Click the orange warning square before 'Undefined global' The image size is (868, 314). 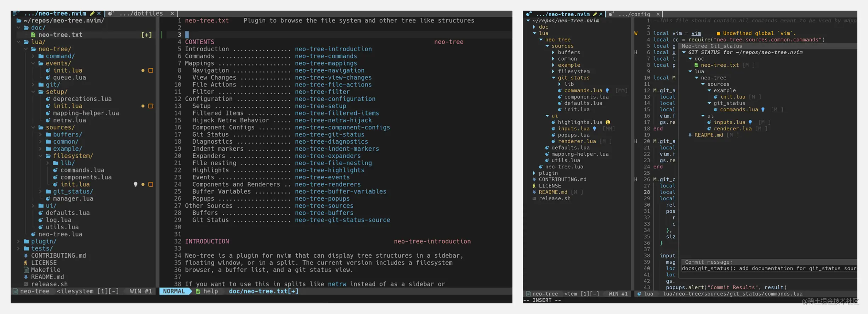click(718, 34)
